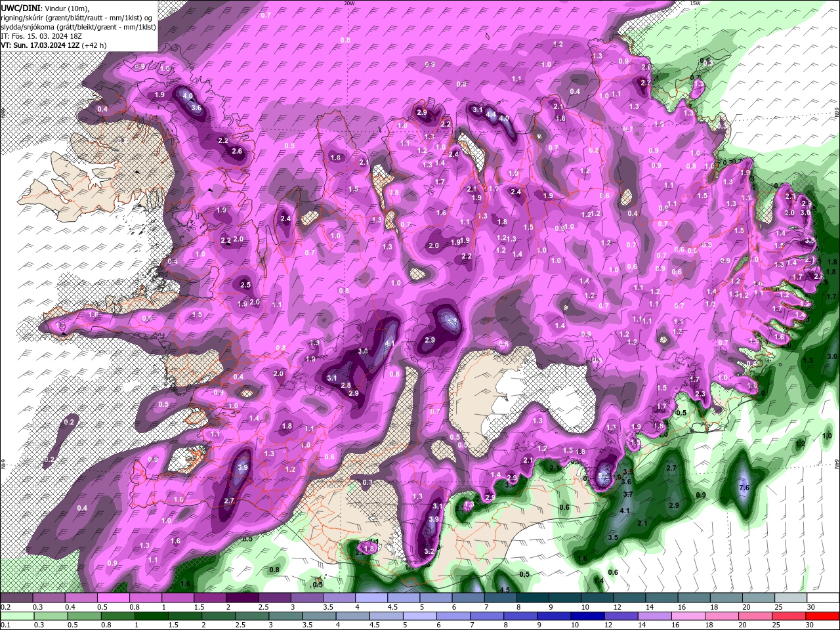
Task: Click the red 30 swatch in the rain legend
Action: pyautogui.click(x=823, y=616)
